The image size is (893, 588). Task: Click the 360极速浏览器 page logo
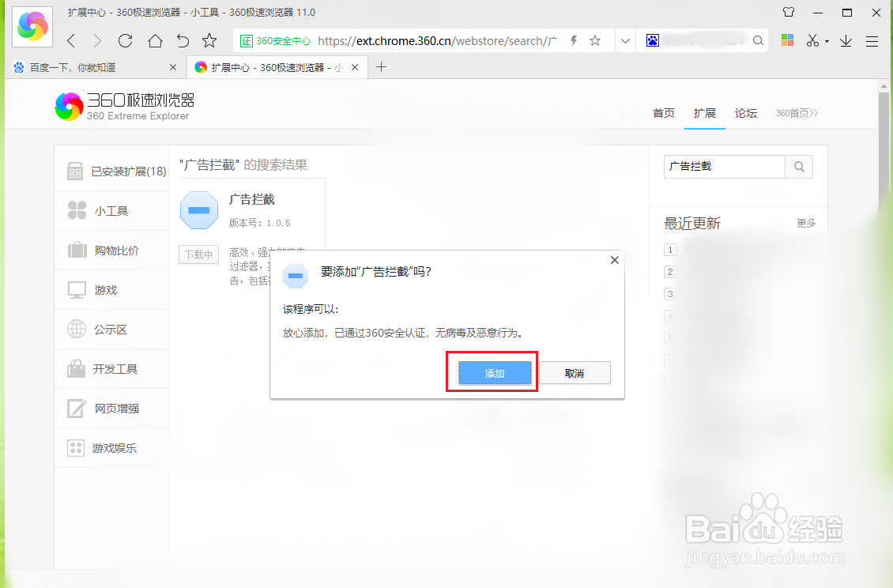[125, 107]
